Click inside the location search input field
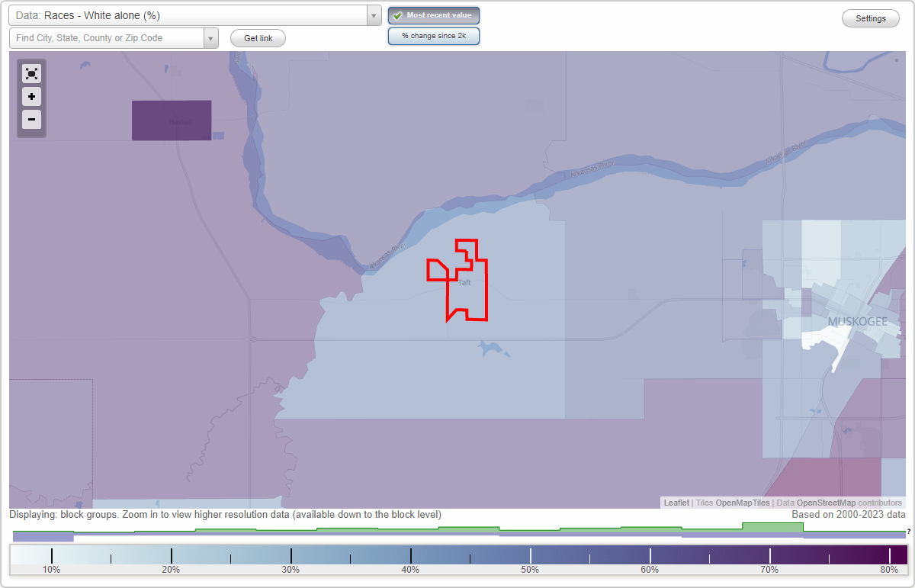 tap(107, 37)
